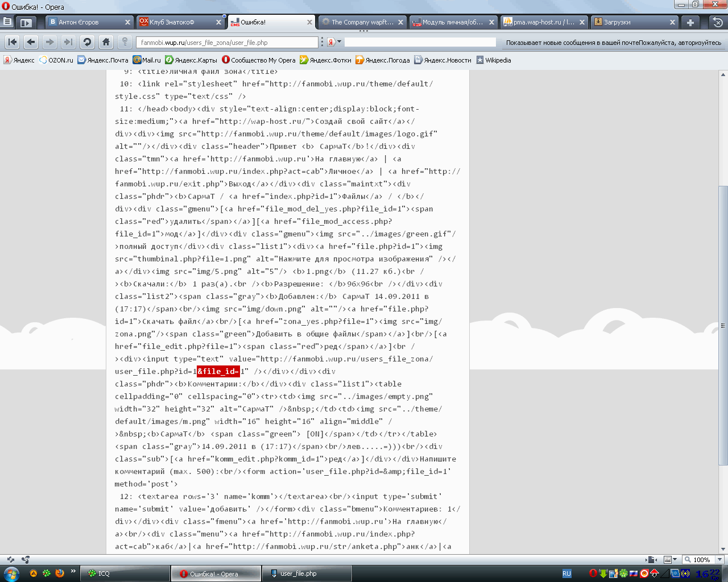728x582 pixels.
Task: Click the scrollbar up arrow
Action: click(723, 74)
